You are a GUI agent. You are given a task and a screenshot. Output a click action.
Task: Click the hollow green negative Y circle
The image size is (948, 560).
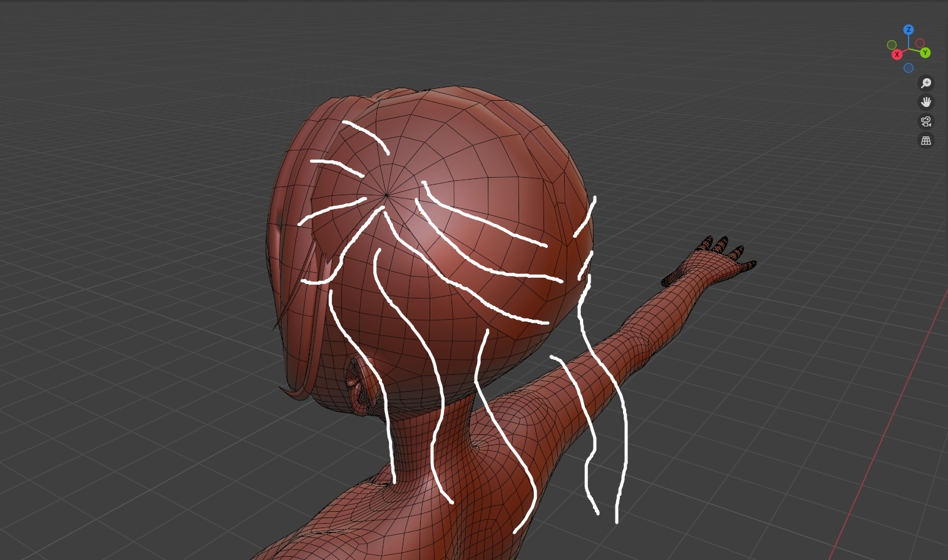pyautogui.click(x=892, y=45)
